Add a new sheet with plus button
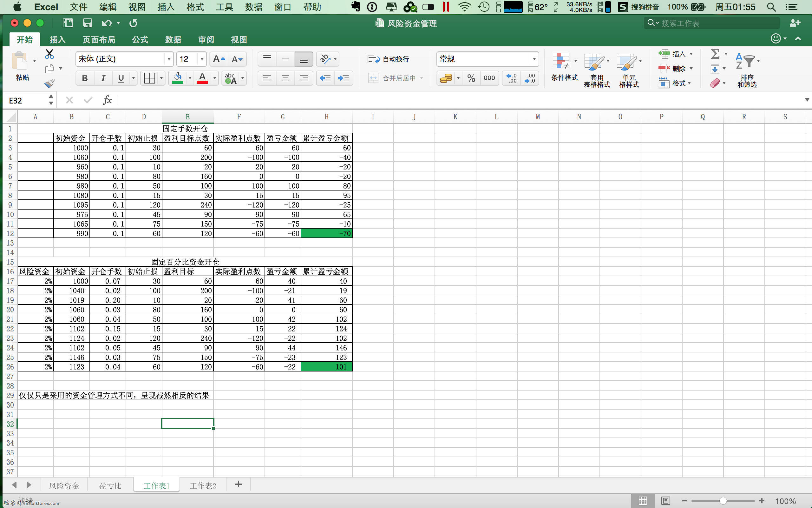812x508 pixels. [238, 485]
